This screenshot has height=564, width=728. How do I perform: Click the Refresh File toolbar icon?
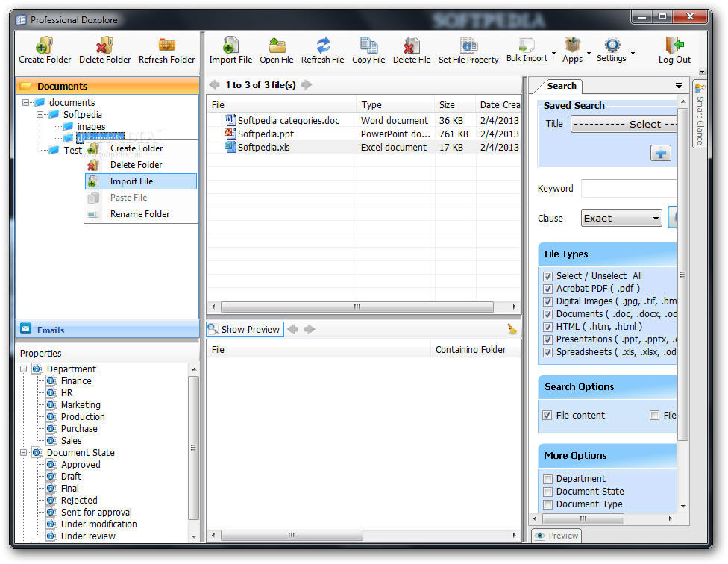tap(323, 46)
